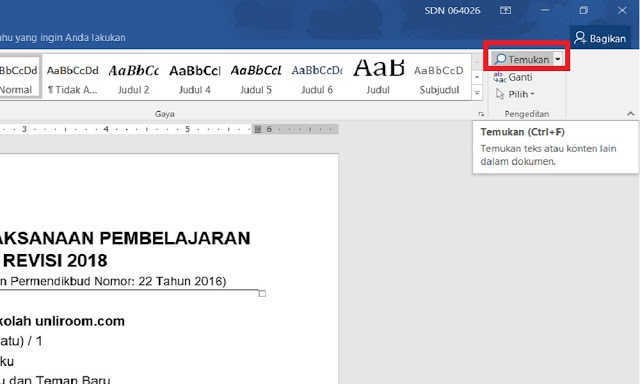Click the text 'Permendikbud Nomor: 22 Tahun 2016'

116,281
